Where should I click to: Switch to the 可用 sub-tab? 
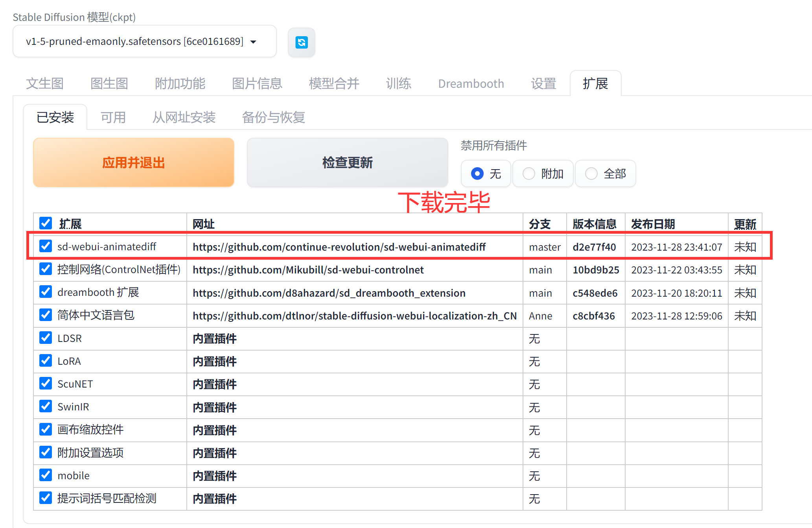point(113,117)
